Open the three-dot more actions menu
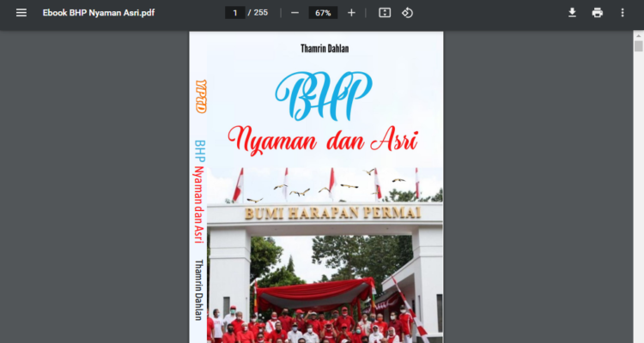The height and width of the screenshot is (343, 644). (623, 13)
